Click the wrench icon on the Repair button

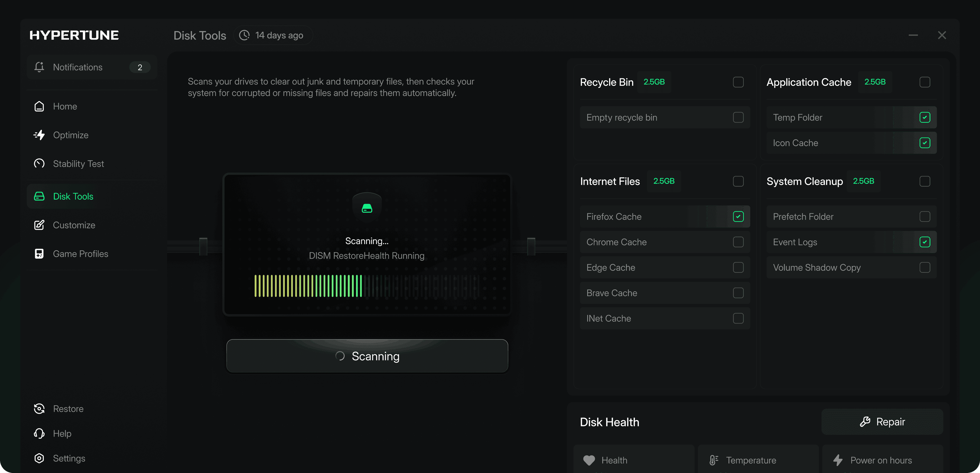point(865,422)
